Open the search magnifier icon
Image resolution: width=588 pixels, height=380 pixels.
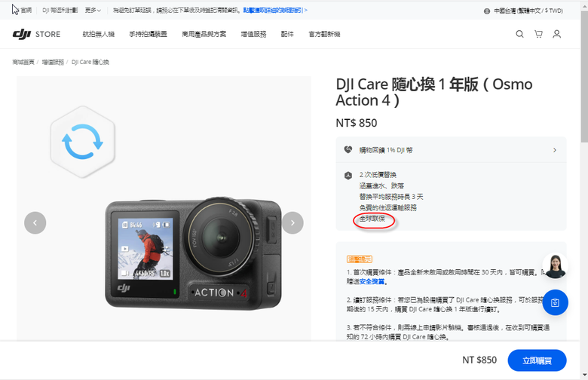519,34
